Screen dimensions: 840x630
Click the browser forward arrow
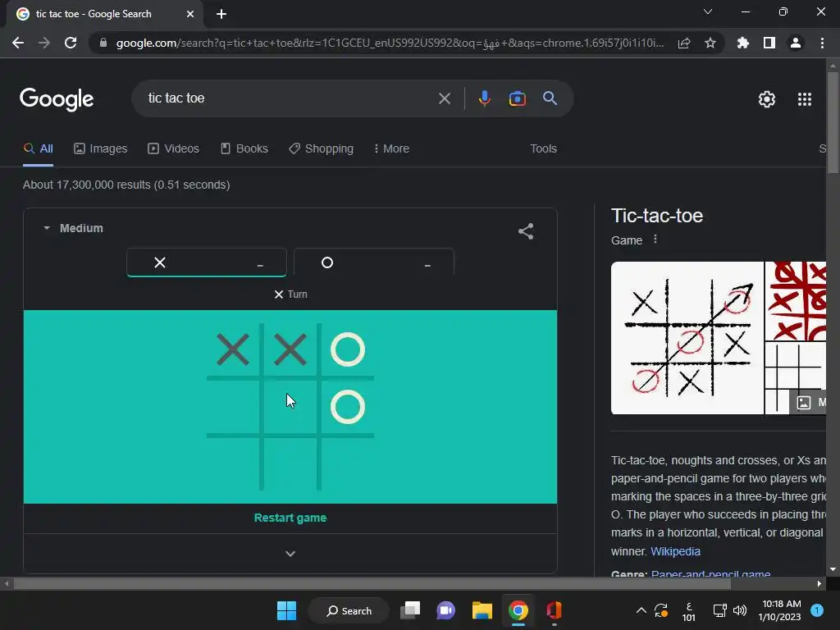point(44,43)
